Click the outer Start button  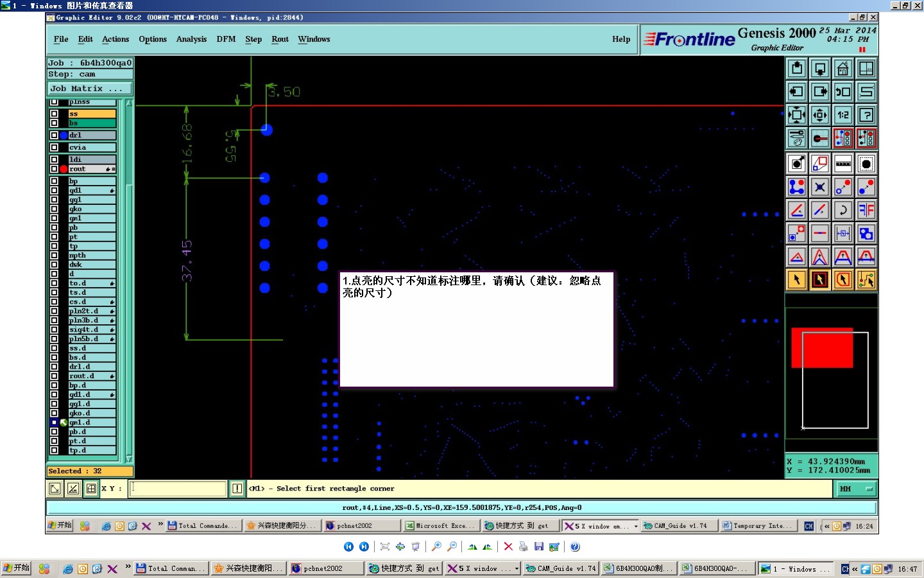click(x=16, y=568)
